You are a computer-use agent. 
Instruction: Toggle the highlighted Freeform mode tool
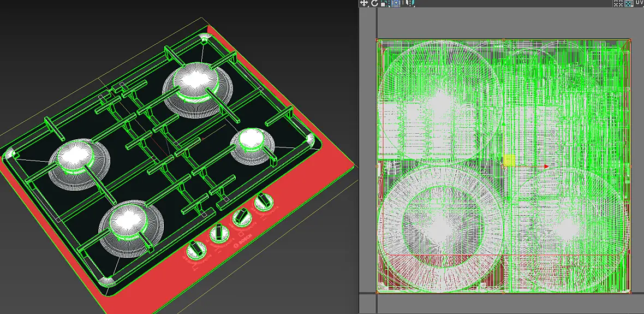[396, 3]
